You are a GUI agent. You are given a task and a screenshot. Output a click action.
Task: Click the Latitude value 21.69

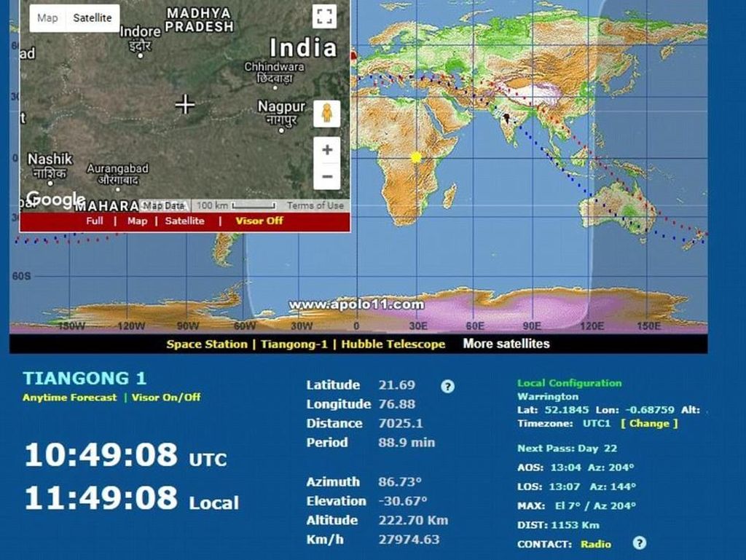397,385
